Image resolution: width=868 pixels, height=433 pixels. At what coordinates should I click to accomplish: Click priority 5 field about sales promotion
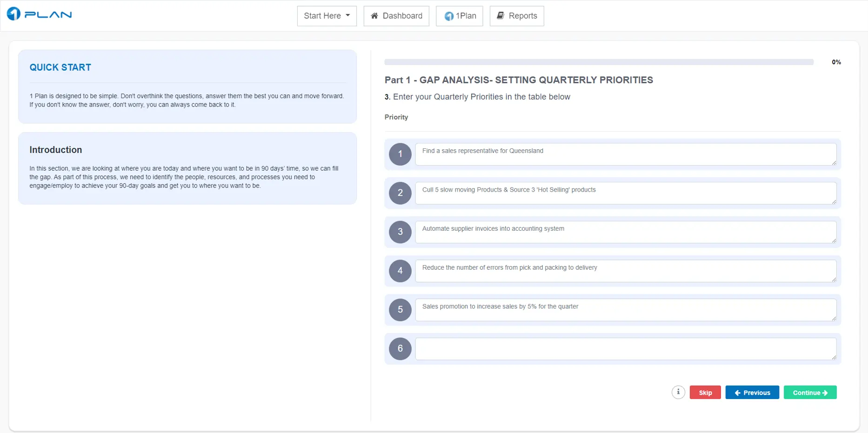pyautogui.click(x=626, y=310)
